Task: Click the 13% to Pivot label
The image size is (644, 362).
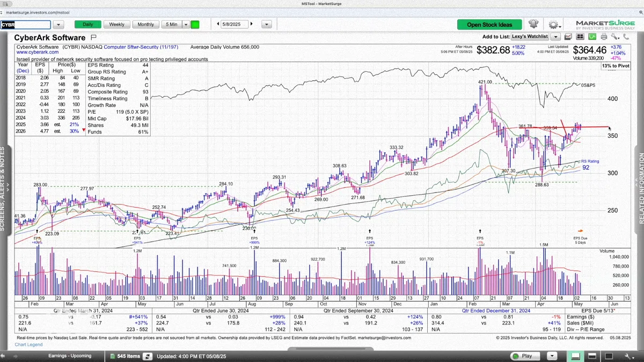Action: click(616, 65)
